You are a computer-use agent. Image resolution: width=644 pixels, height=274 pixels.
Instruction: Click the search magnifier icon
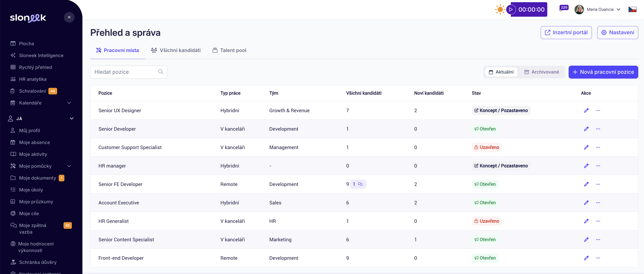tap(161, 72)
